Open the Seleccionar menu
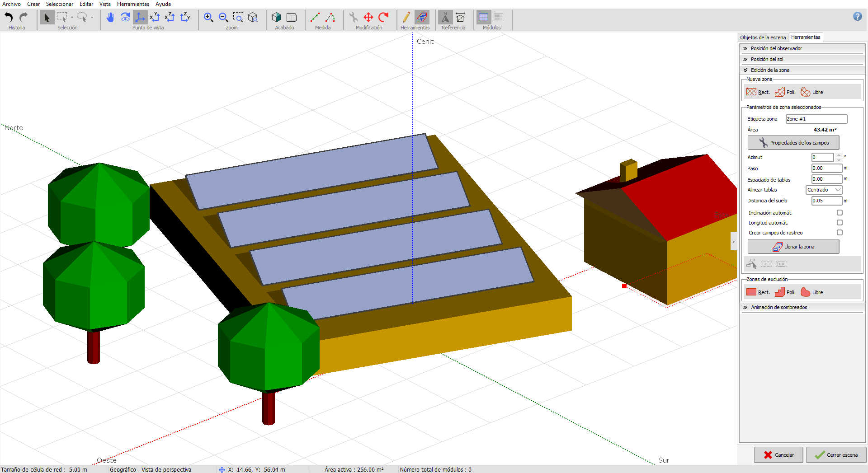Screen dimensions: 868x473 click(x=60, y=4)
